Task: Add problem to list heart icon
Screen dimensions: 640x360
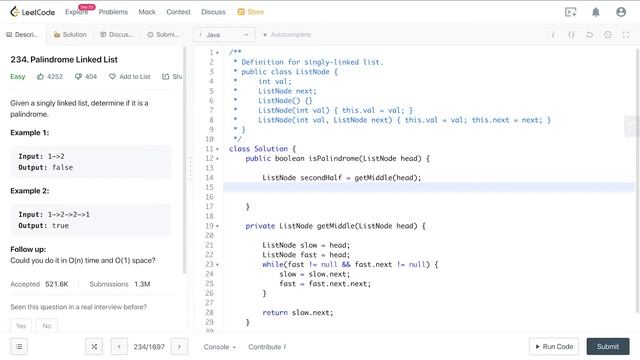Action: pos(112,76)
